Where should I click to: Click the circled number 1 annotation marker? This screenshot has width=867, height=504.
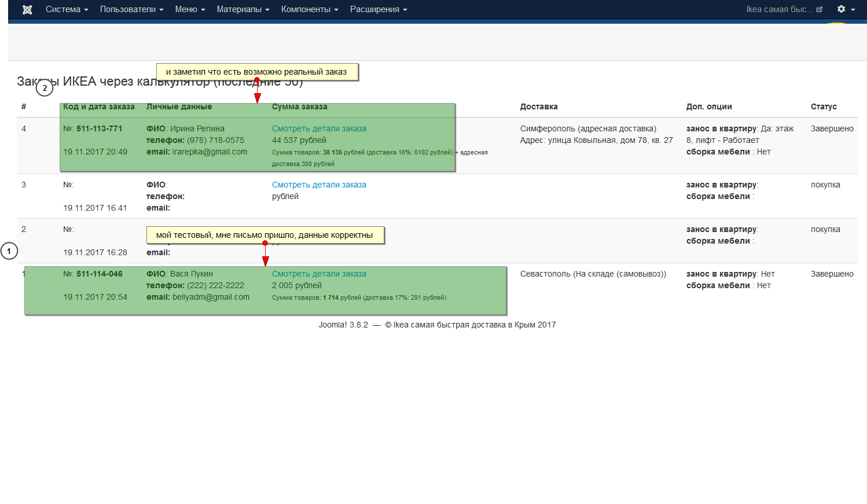(x=9, y=251)
